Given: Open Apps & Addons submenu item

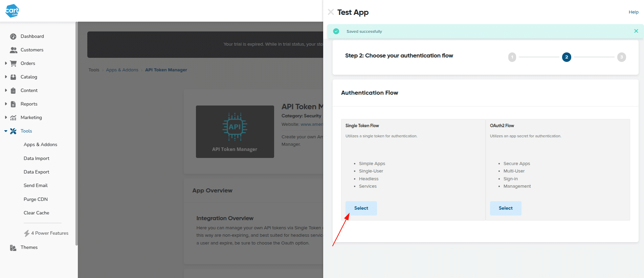Looking at the screenshot, I should 40,144.
